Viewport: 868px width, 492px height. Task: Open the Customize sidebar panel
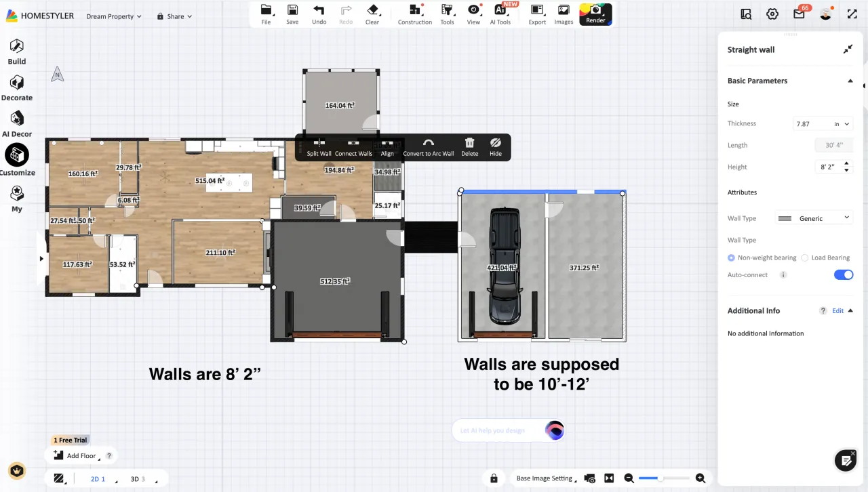(x=17, y=160)
